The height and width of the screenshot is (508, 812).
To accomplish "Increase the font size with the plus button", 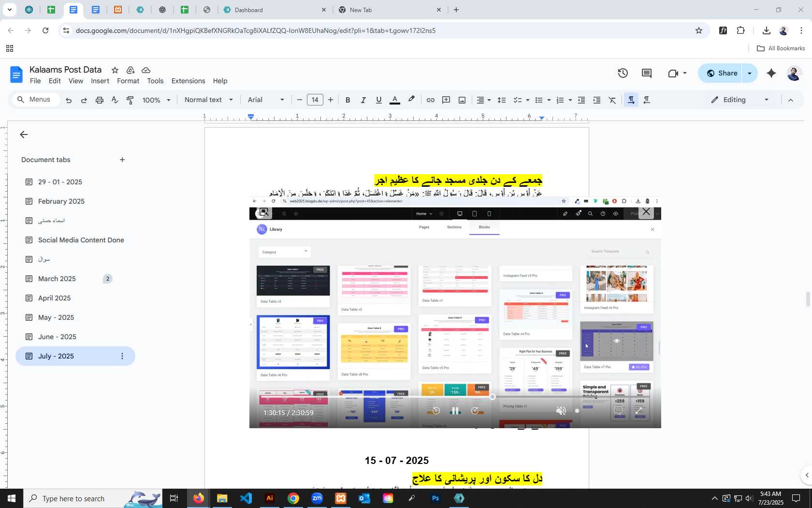I will click(331, 100).
